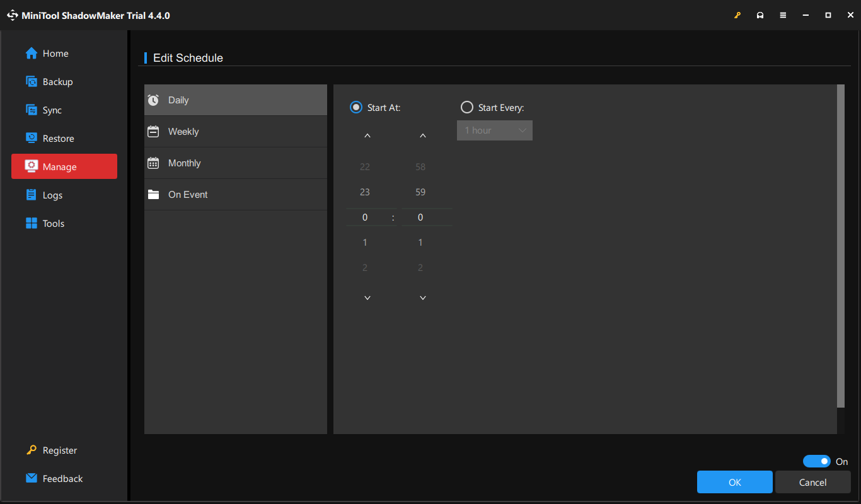This screenshot has height=504, width=861.
Task: Go to the Sync icon
Action: click(32, 110)
